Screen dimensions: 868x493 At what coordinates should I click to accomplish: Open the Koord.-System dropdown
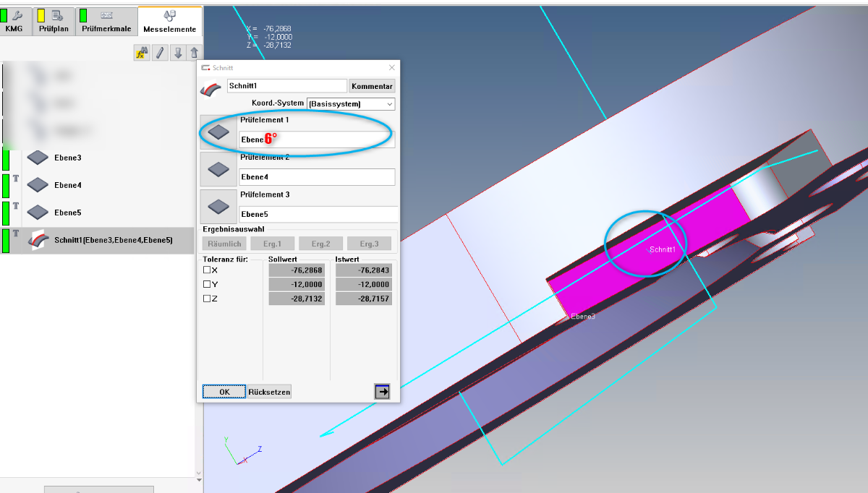(351, 104)
